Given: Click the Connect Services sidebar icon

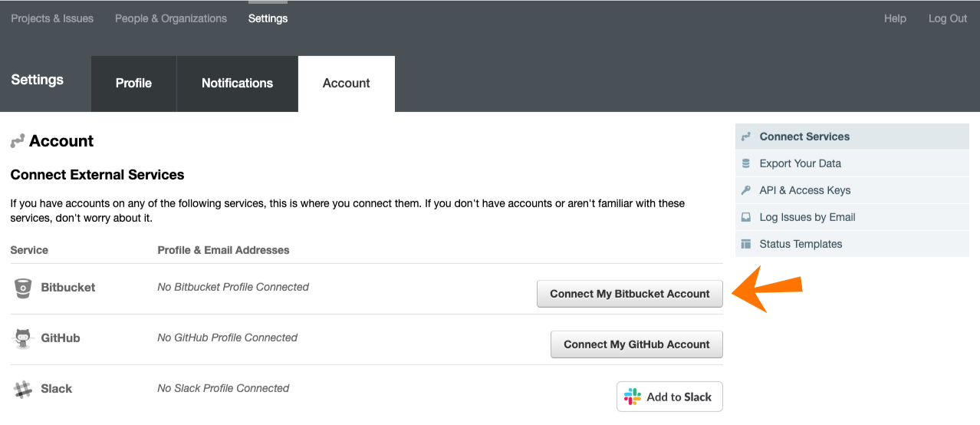Looking at the screenshot, I should coord(745,137).
